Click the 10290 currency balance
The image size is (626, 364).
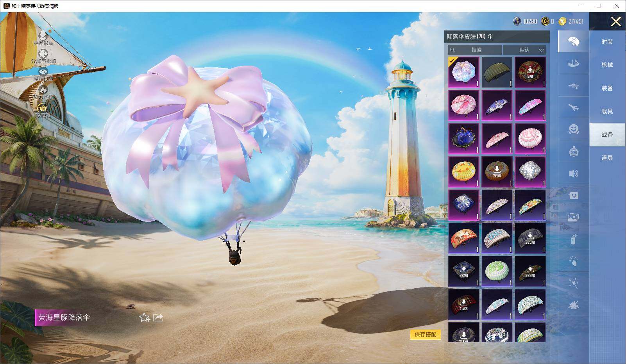pos(525,21)
